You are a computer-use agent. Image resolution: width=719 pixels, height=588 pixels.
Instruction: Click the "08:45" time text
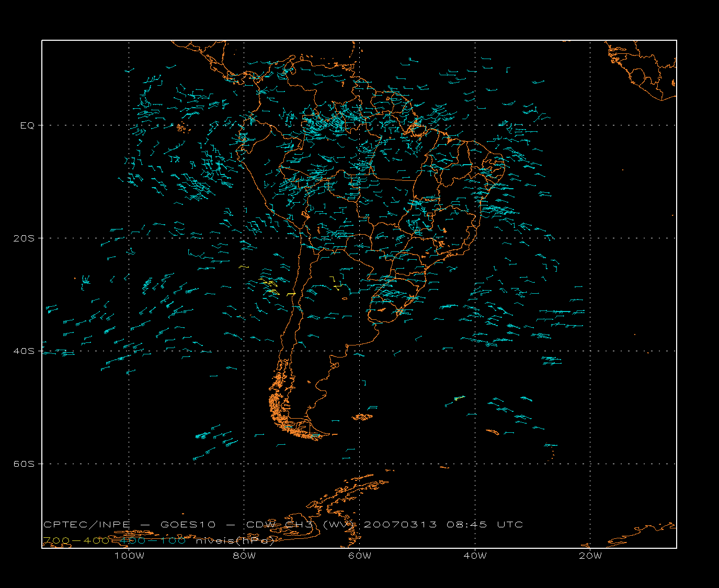click(x=467, y=525)
